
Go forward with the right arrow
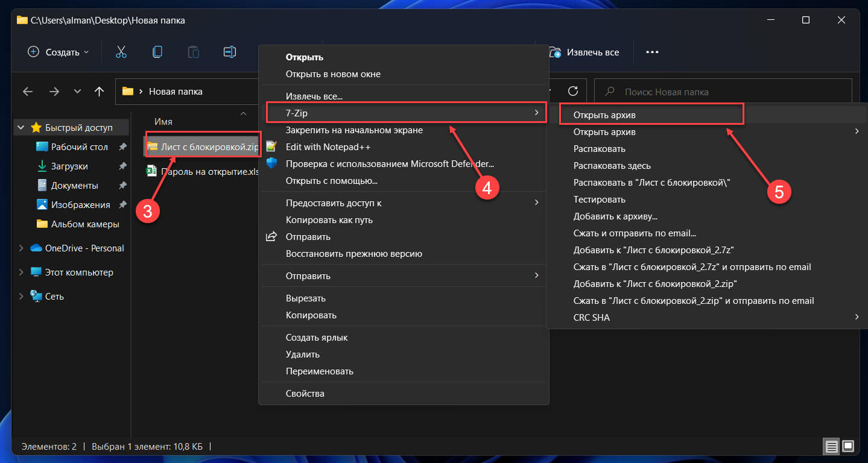(x=54, y=92)
